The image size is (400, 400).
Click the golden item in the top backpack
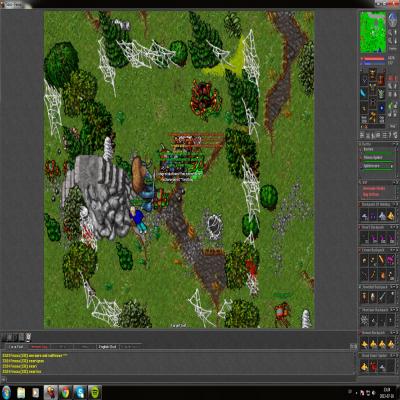(x=391, y=216)
